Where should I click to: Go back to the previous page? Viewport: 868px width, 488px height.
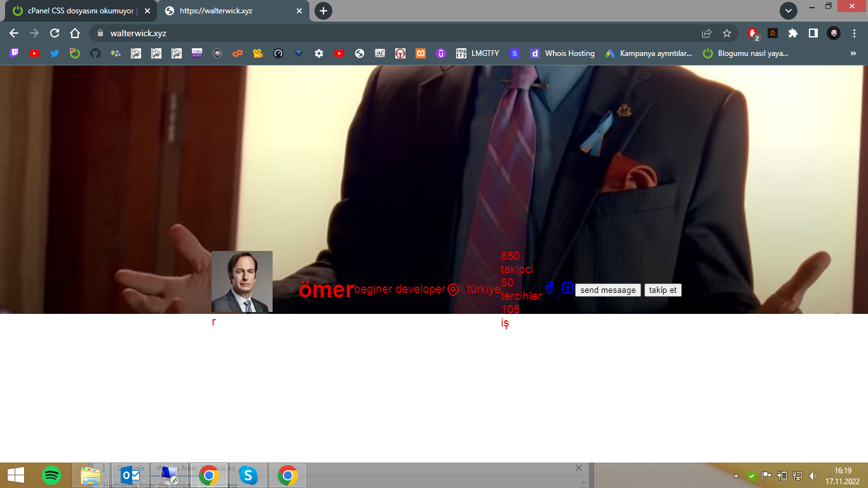coord(14,33)
